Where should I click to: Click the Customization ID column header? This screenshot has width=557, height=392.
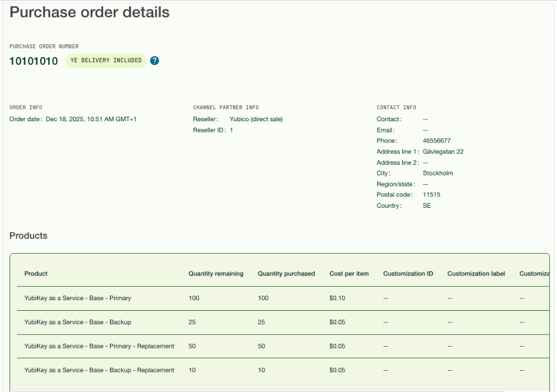pyautogui.click(x=408, y=274)
